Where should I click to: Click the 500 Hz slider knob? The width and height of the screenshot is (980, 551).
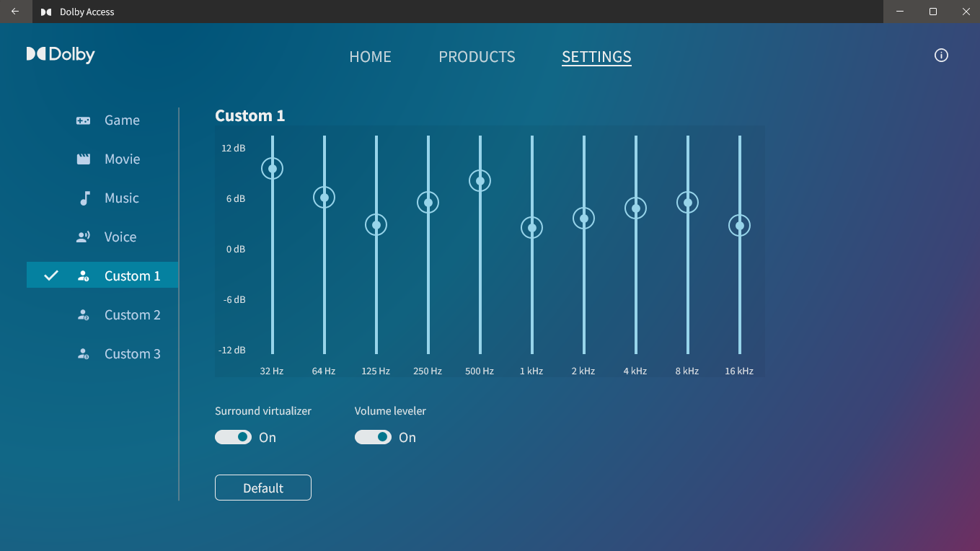click(480, 180)
